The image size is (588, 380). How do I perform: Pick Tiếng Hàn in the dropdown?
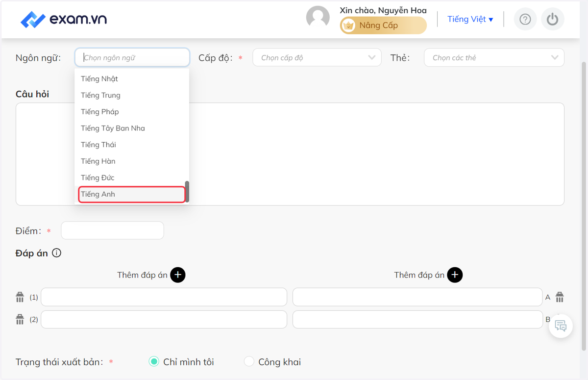tap(132, 161)
